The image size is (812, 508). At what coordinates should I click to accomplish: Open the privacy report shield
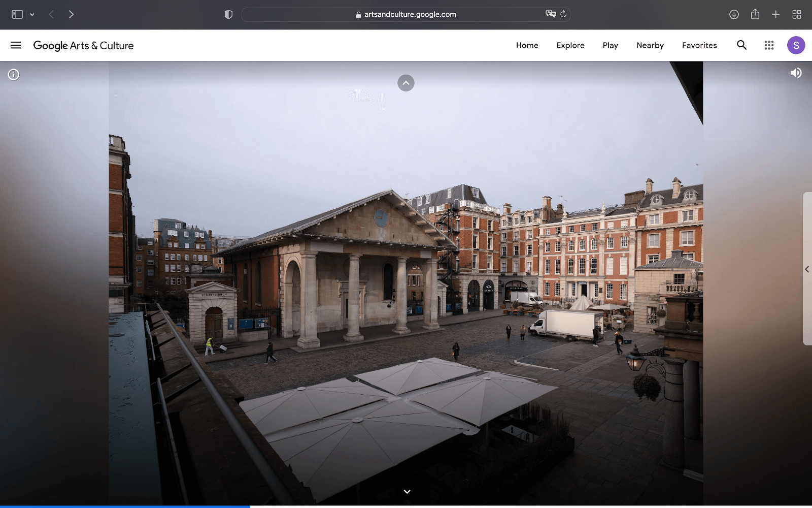(228, 14)
